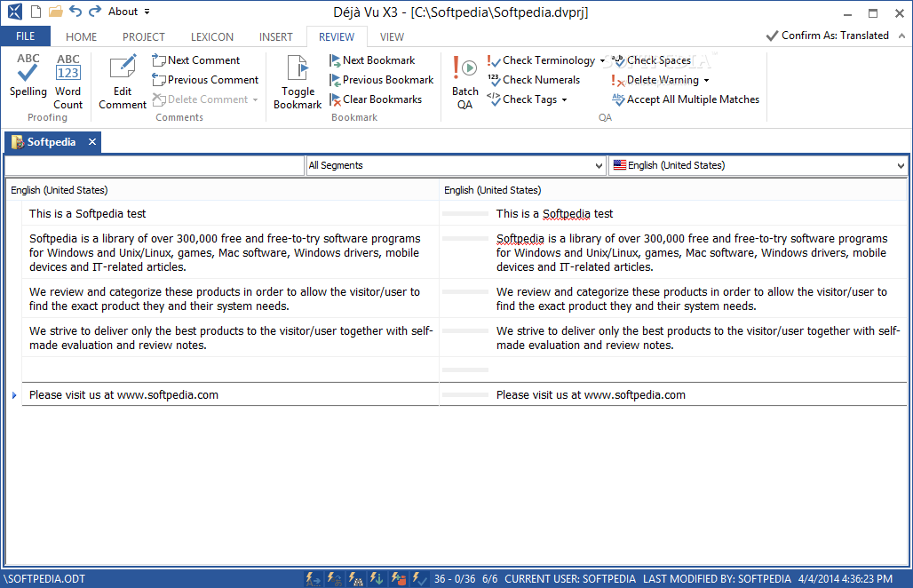Viewport: 913px width, 588px height.
Task: Go to Previous Comment
Action: tap(205, 80)
